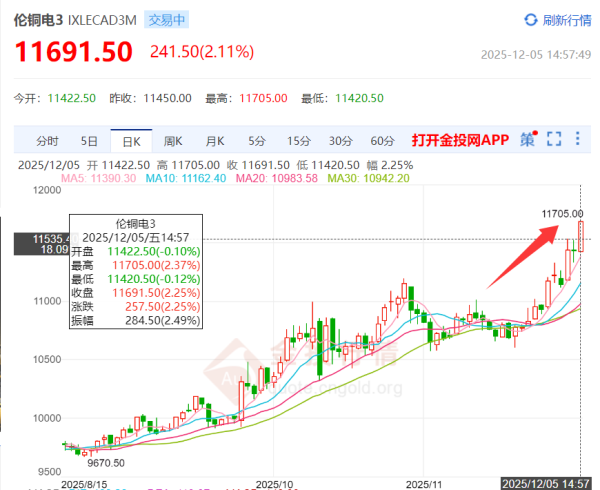The image size is (600, 490).
Task: Click the 9670.50 low price annotation
Action: point(106,463)
